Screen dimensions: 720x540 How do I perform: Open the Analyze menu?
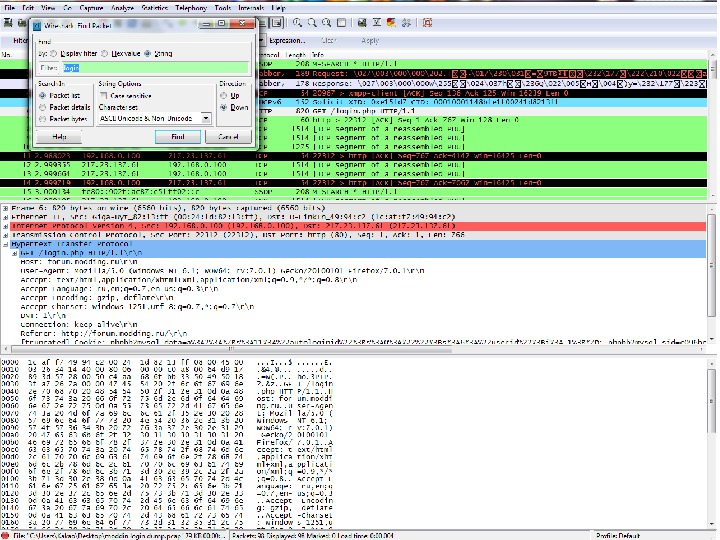(x=122, y=8)
